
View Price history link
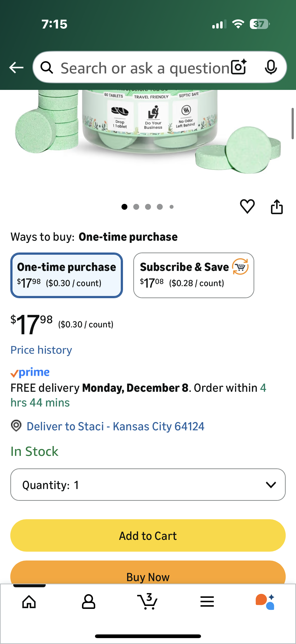[41, 350]
